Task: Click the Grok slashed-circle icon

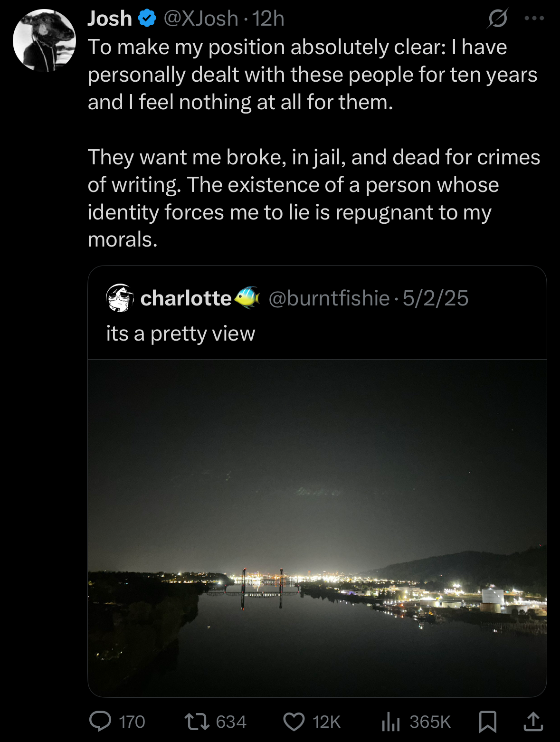Action: pyautogui.click(x=498, y=19)
